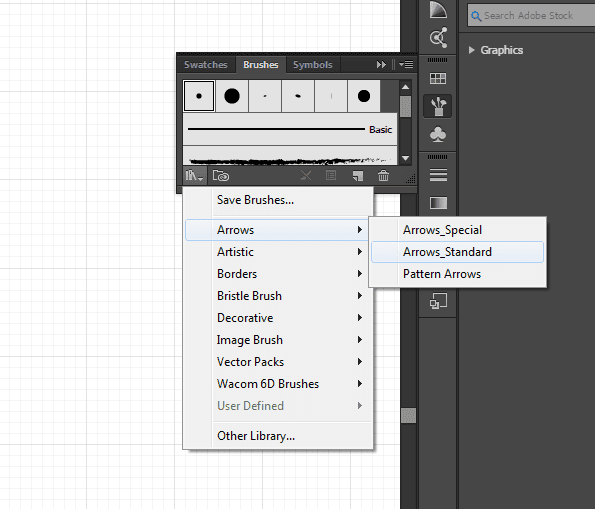Click the canvas vertical scrollbar thumb

(x=409, y=416)
